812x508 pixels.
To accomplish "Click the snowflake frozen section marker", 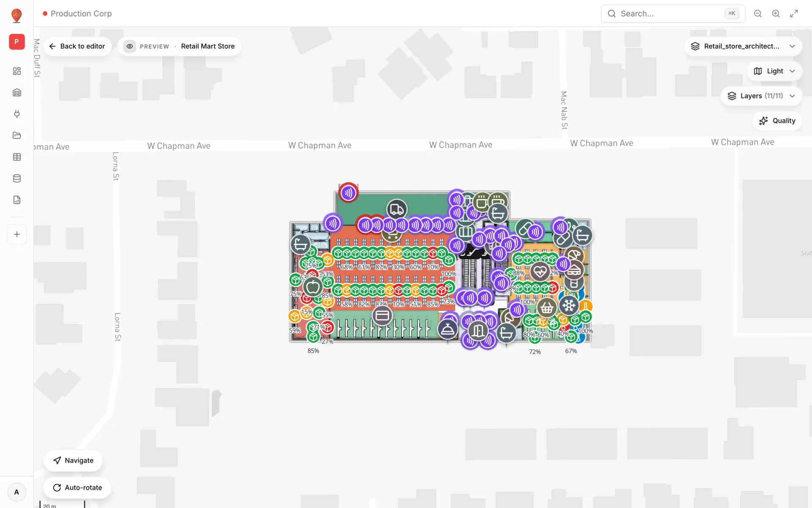I will click(569, 305).
